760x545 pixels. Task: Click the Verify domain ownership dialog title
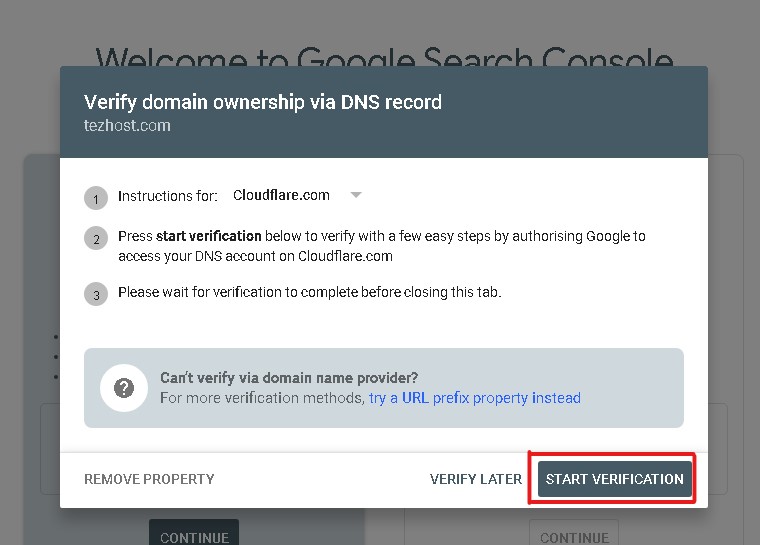tap(263, 102)
